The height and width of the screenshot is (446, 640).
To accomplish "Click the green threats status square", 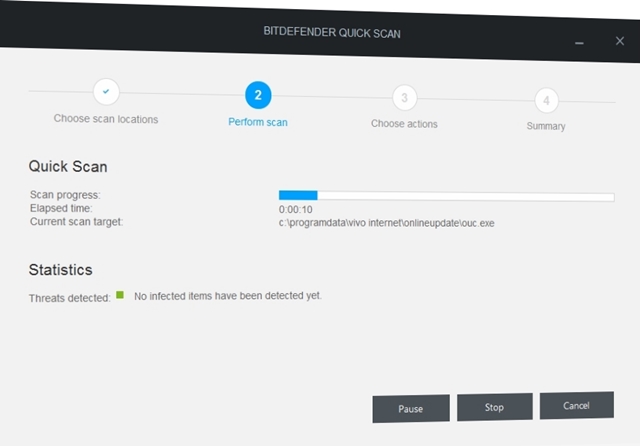I will pyautogui.click(x=120, y=295).
